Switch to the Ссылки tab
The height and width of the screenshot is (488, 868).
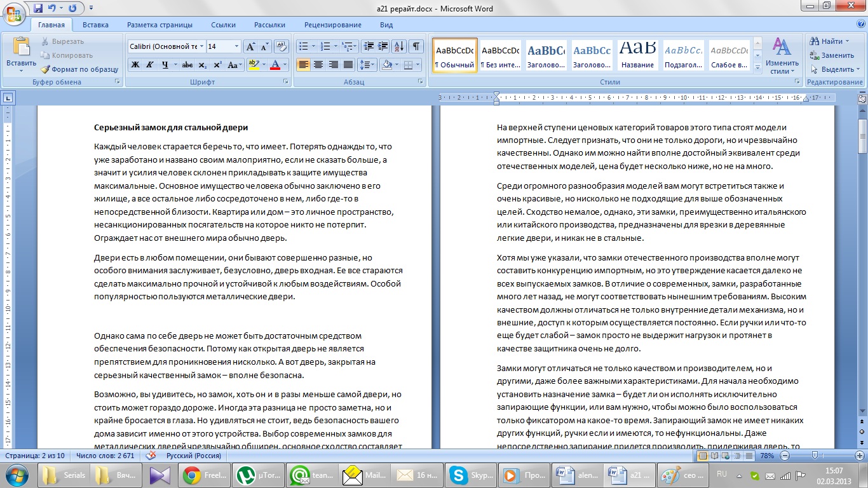[x=223, y=25]
